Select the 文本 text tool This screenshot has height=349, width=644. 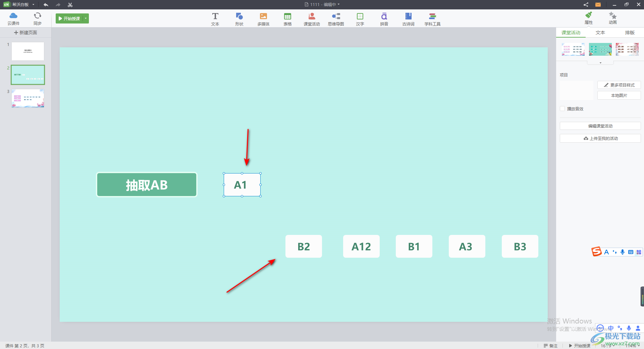215,19
